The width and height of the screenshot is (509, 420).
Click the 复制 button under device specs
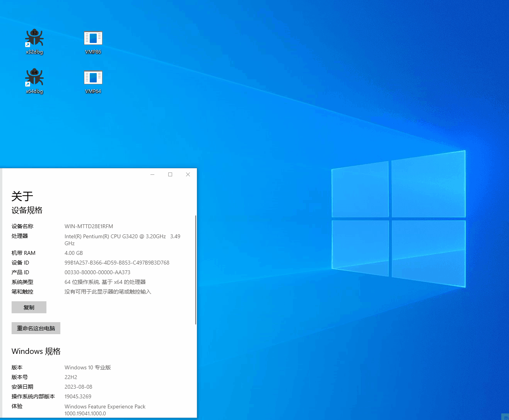[x=29, y=307]
